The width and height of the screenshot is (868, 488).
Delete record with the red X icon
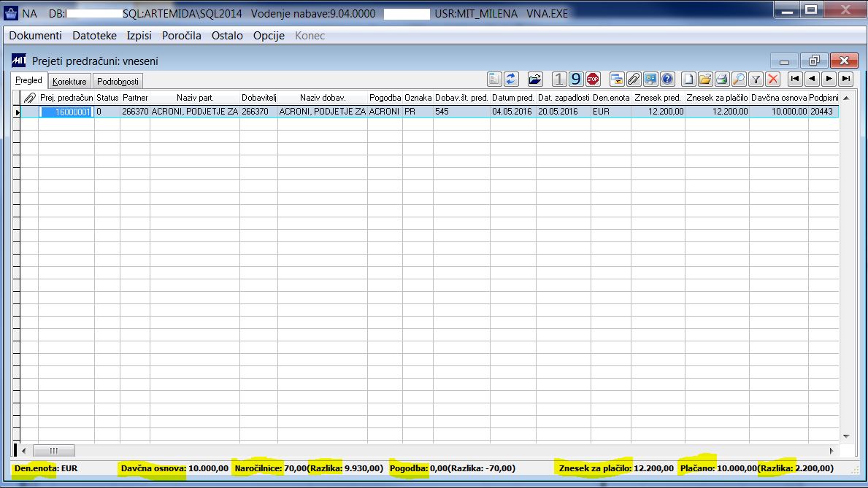point(773,79)
